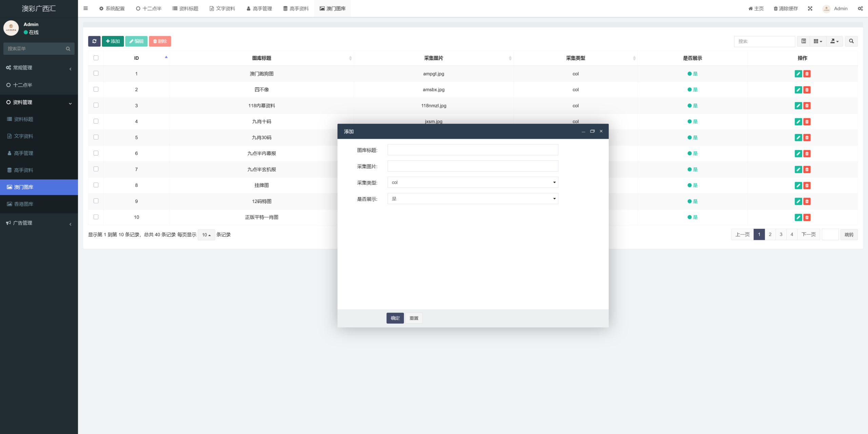Click the refresh icon button in toolbar
Viewport: 868px width, 434px height.
[x=94, y=41]
